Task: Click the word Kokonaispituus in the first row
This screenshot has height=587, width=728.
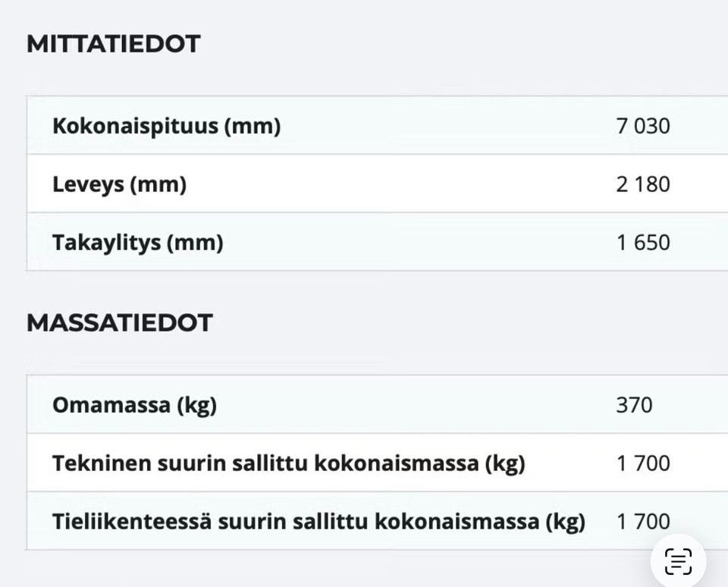Action: click(135, 126)
